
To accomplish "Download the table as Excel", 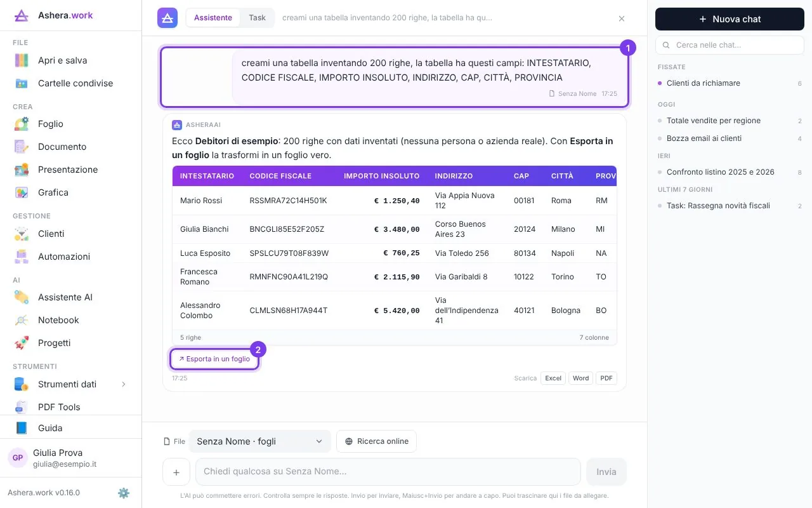I will click(553, 378).
